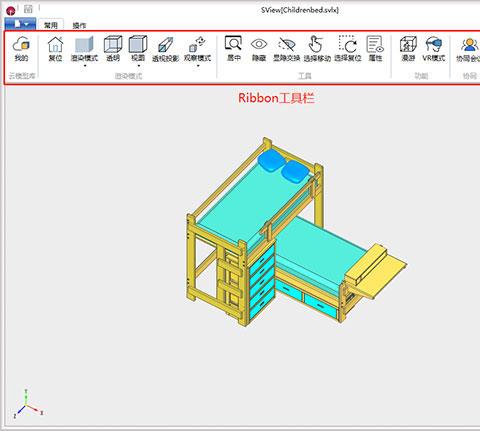Expand the 渲染模式 render mode dropdown arrow

pos(85,66)
